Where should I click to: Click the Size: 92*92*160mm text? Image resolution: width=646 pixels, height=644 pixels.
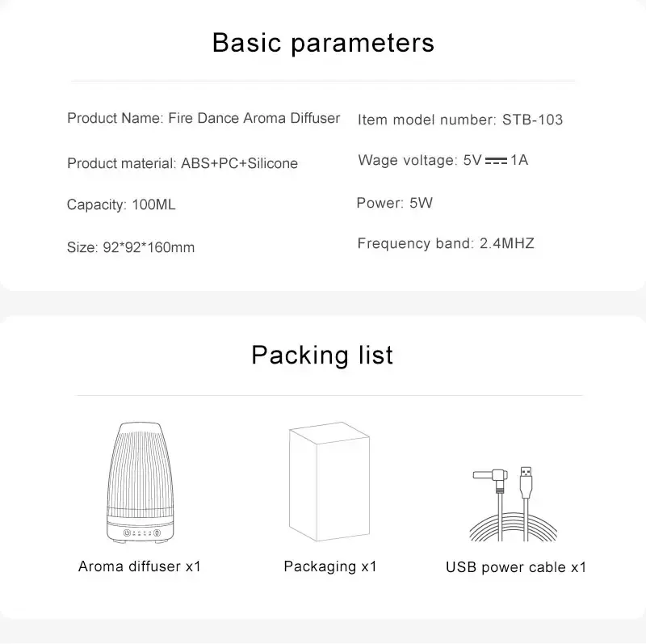pyautogui.click(x=131, y=247)
